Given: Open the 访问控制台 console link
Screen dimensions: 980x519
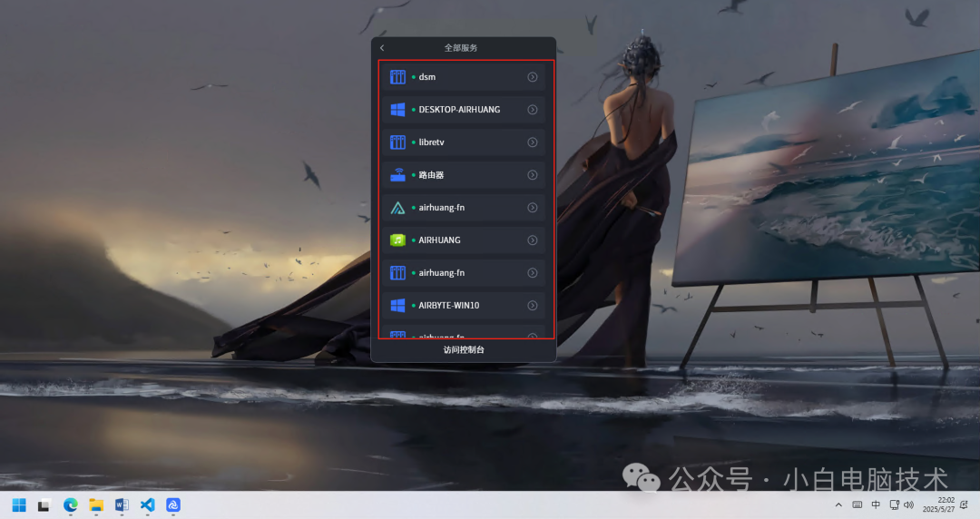Looking at the screenshot, I should tap(464, 349).
